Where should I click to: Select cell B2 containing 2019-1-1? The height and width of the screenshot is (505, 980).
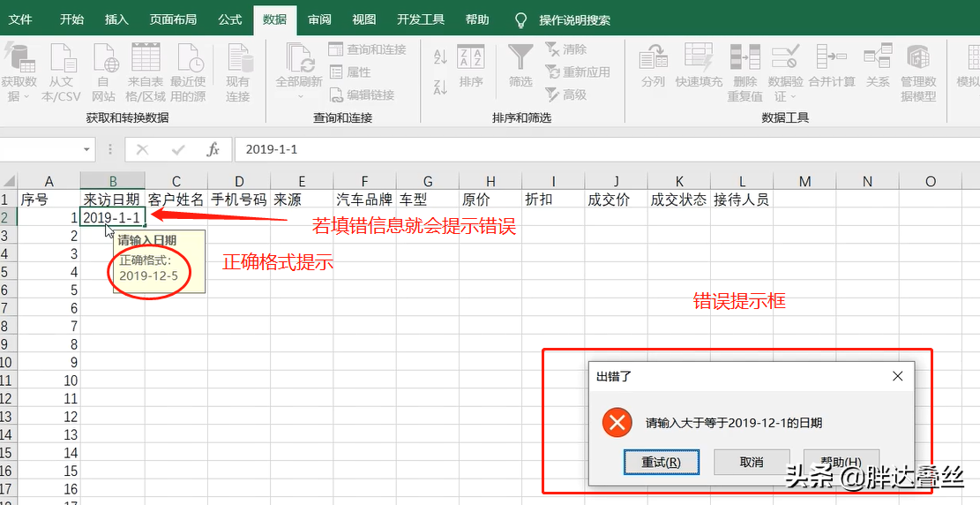(113, 217)
